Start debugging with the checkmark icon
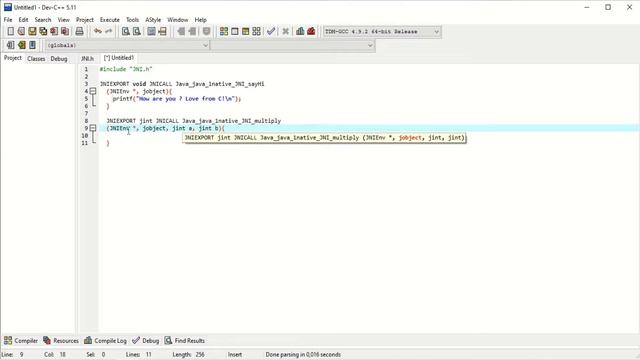Screen dimensions: 640x360 (271, 31)
